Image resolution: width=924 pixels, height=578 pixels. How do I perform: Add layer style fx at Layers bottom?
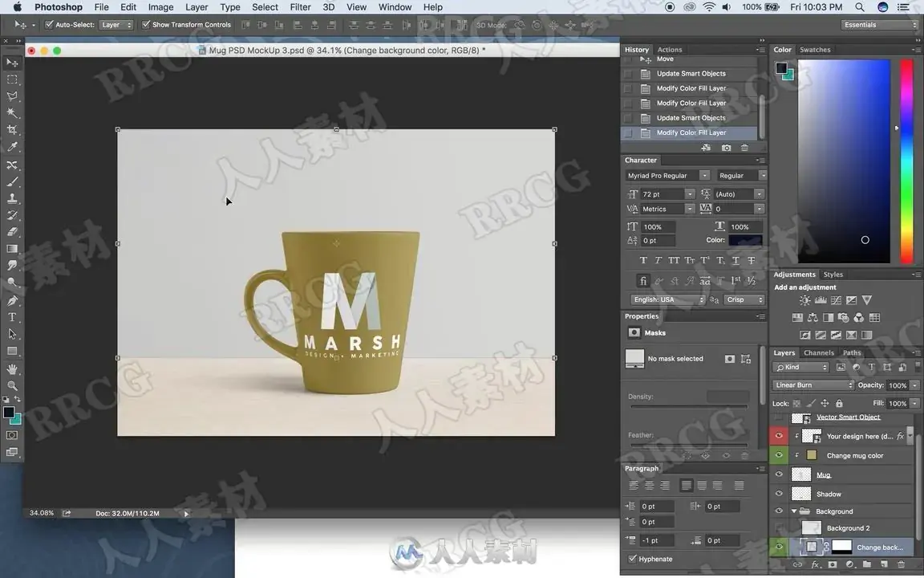[x=815, y=564]
